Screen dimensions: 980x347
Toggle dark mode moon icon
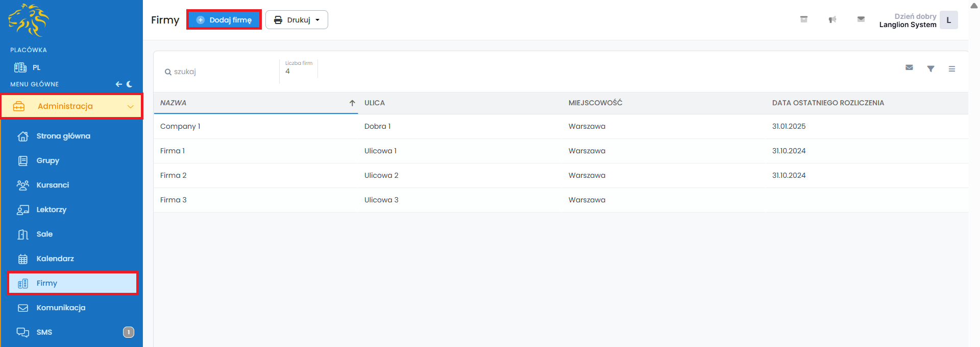[130, 84]
